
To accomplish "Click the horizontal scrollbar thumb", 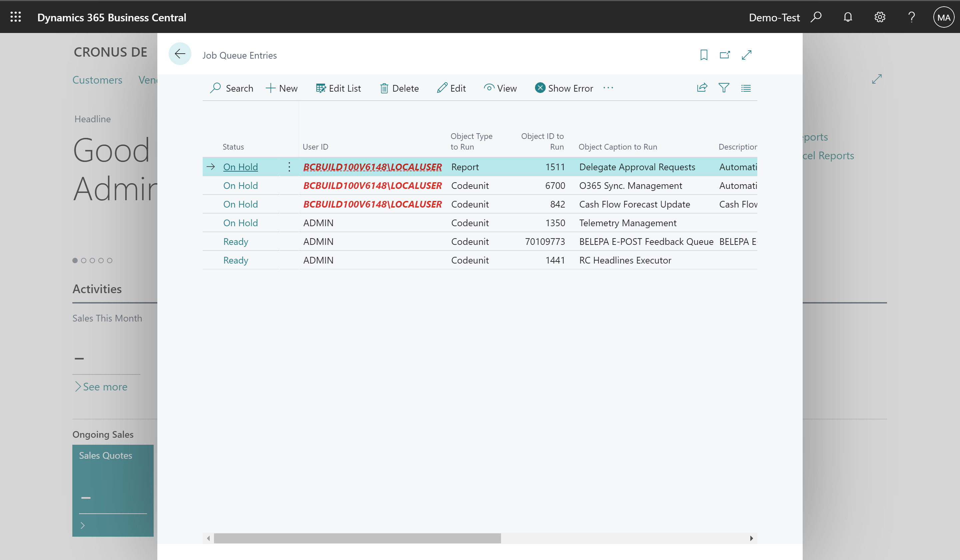I will (357, 538).
